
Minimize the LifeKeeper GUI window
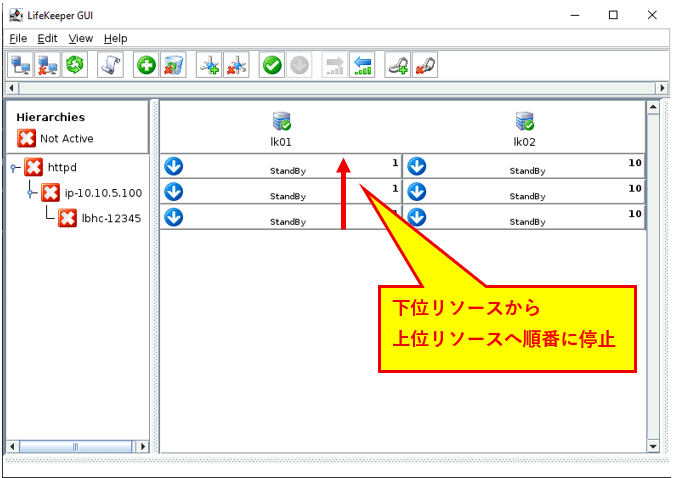pyautogui.click(x=575, y=15)
